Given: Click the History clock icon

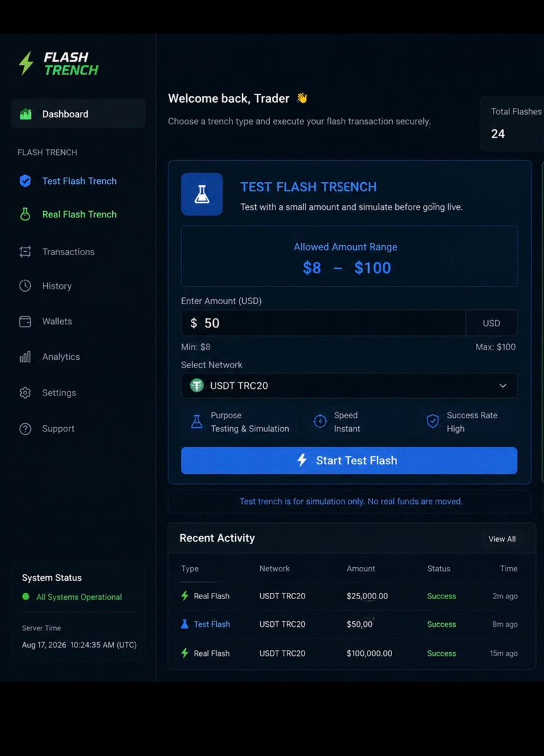Looking at the screenshot, I should click(25, 286).
